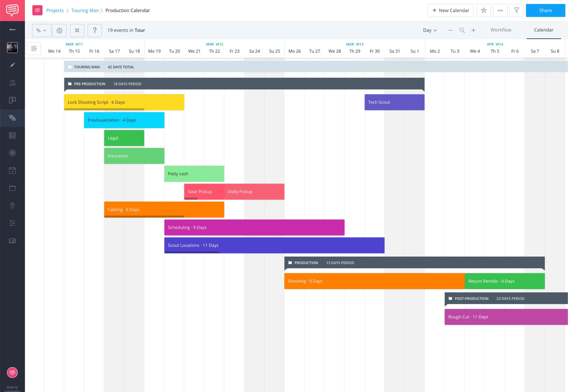Image resolution: width=568 pixels, height=392 pixels.
Task: Click the magic wand/auto icon in toolbar
Action: tap(77, 30)
